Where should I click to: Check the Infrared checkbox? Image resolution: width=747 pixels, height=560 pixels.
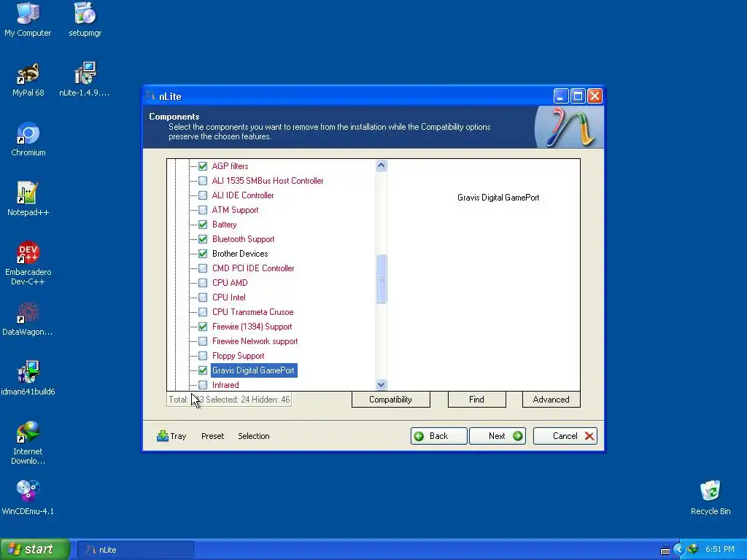[203, 385]
